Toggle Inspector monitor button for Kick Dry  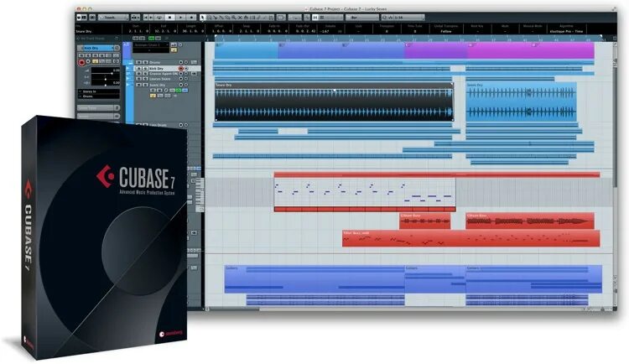pos(88,61)
